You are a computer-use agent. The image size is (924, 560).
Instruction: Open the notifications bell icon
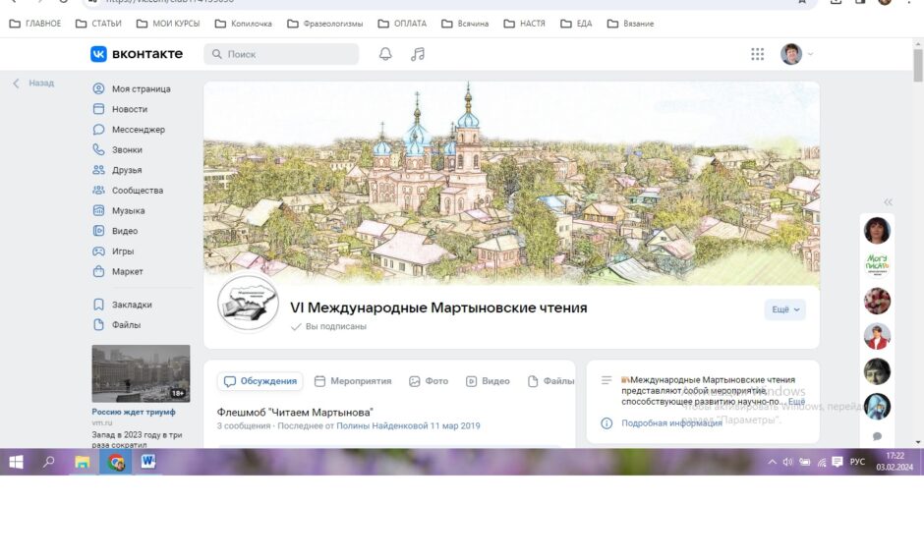coord(385,54)
